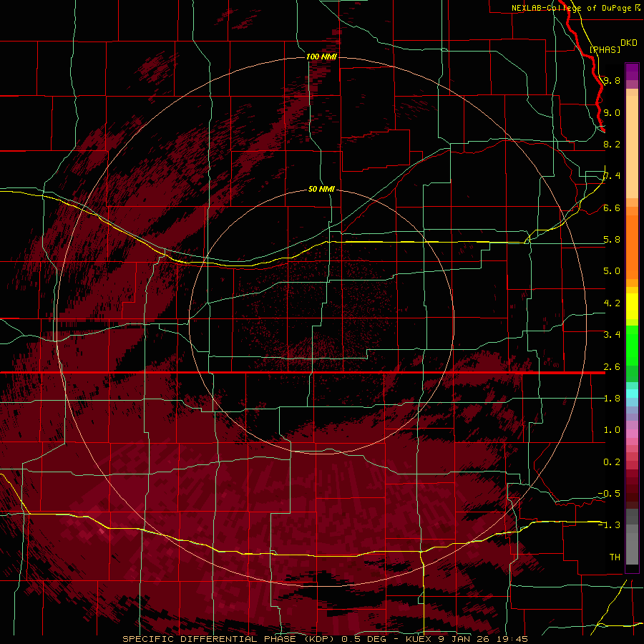The image size is (644, 644).
Task: Click the -1.3 value on the color scale
Action: click(x=609, y=525)
